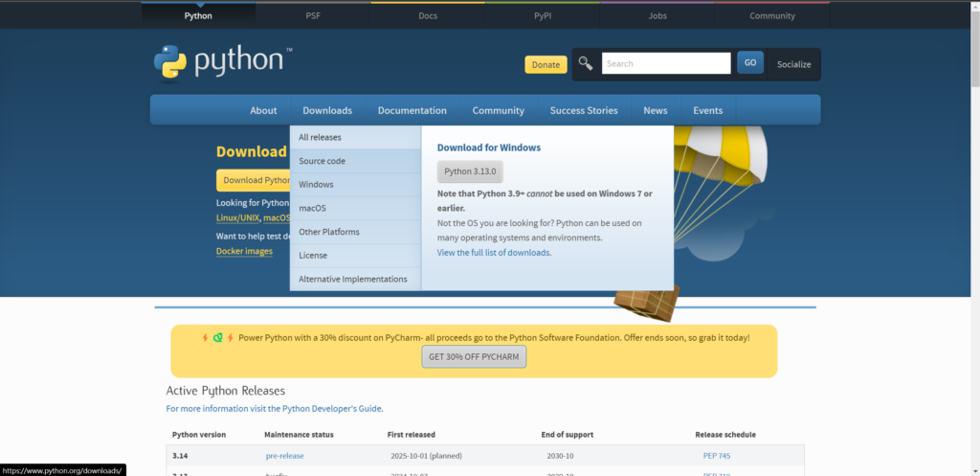The image size is (980, 476).
Task: Open the Documentation navigation menu
Action: 412,110
